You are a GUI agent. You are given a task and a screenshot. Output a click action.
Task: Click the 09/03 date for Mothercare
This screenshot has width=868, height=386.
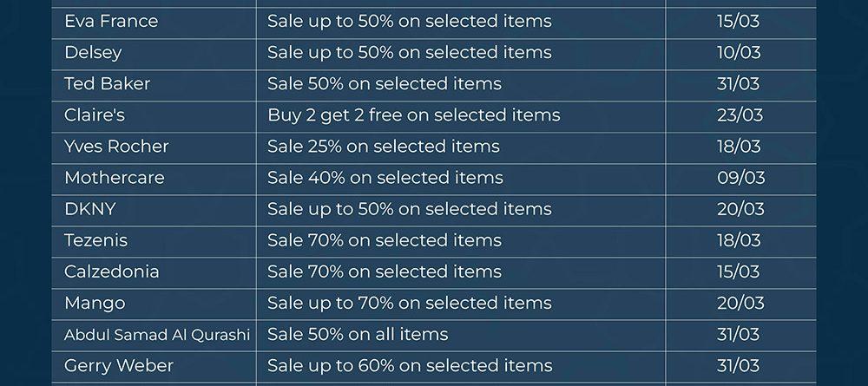(740, 178)
